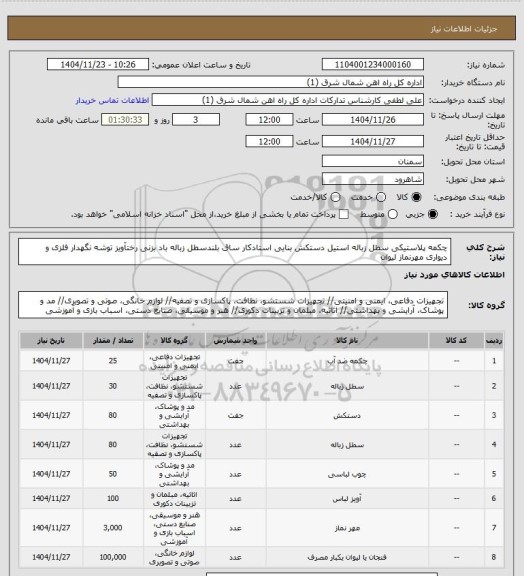
Task: Click the اطلاعات کالاهای مورد نیاز heading
Action: click(x=455, y=275)
